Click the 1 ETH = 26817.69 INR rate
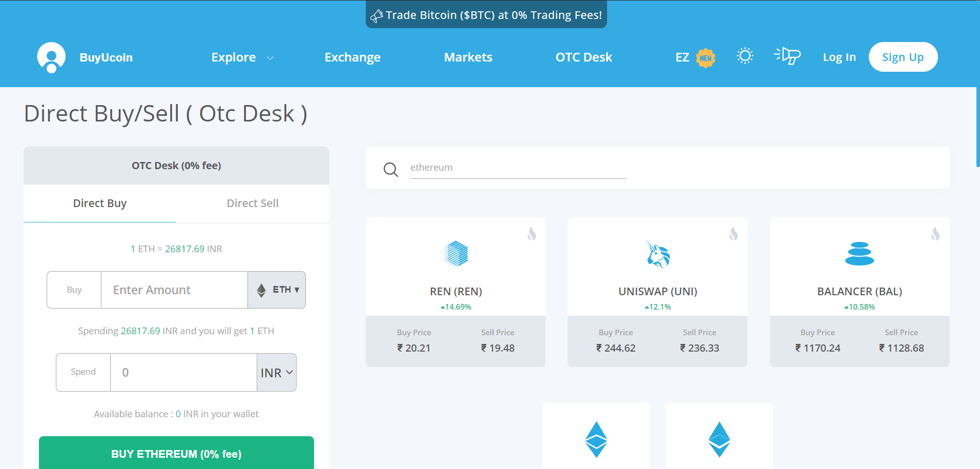Viewport: 980px width, 469px height. (176, 249)
